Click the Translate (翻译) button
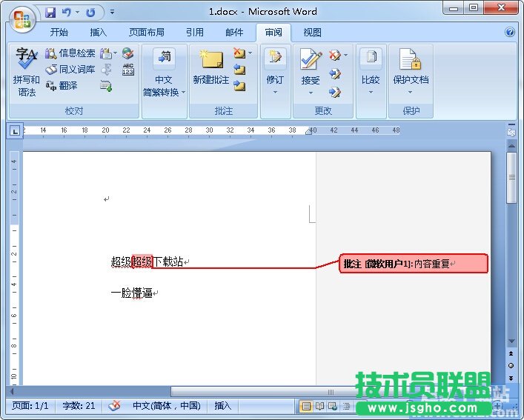Image resolution: width=524 pixels, height=420 pixels. [62, 85]
